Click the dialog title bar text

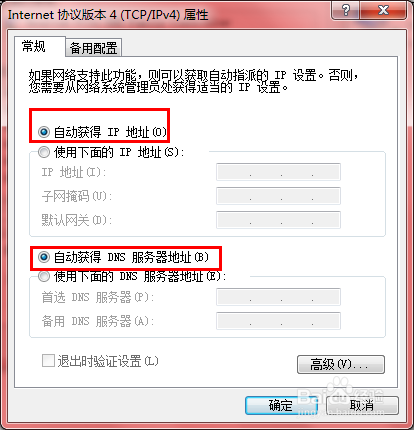pos(108,15)
